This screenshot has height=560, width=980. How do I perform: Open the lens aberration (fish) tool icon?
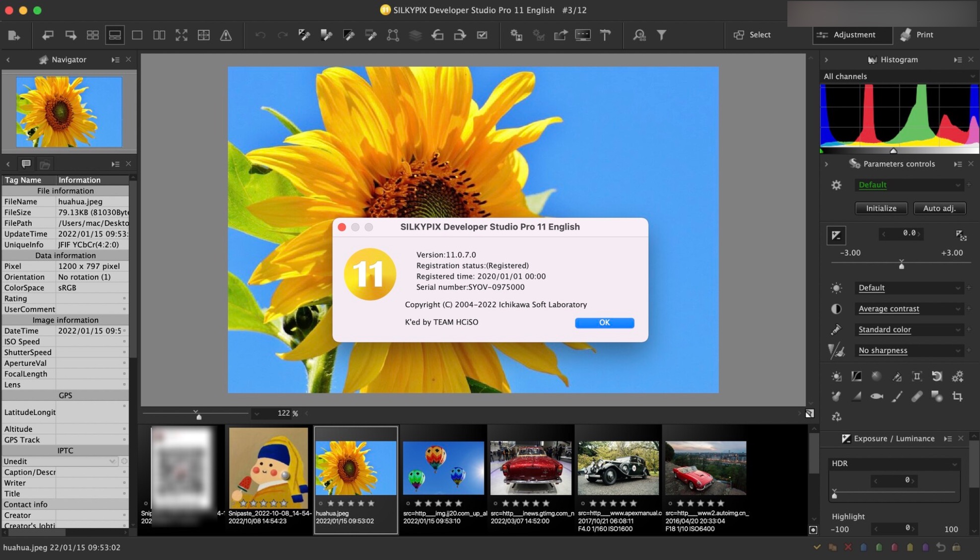(x=877, y=396)
